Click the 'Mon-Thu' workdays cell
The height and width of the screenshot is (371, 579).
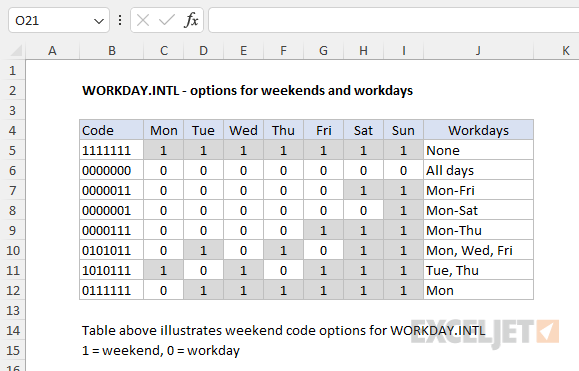pyautogui.click(x=479, y=230)
